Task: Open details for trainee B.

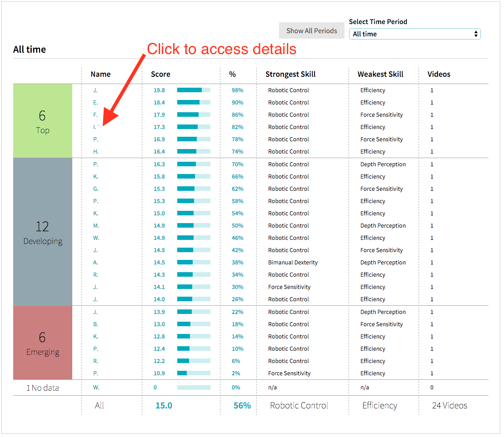Action: [x=96, y=324]
